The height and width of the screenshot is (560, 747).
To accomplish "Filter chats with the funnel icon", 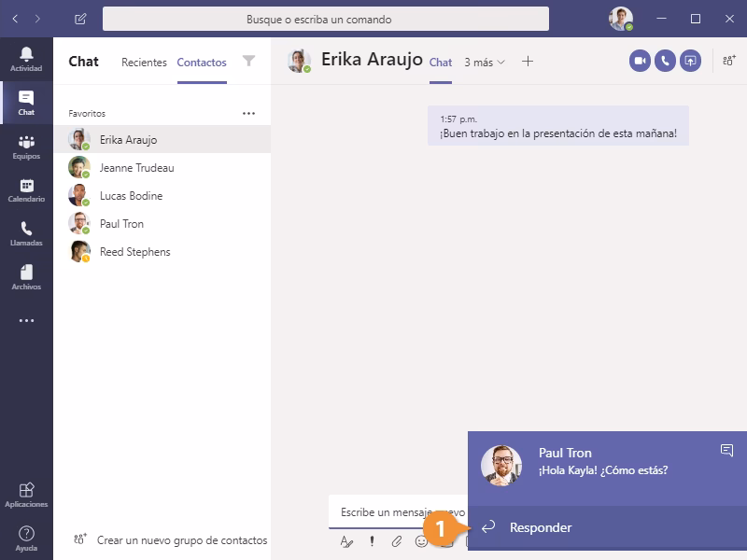I will (248, 61).
